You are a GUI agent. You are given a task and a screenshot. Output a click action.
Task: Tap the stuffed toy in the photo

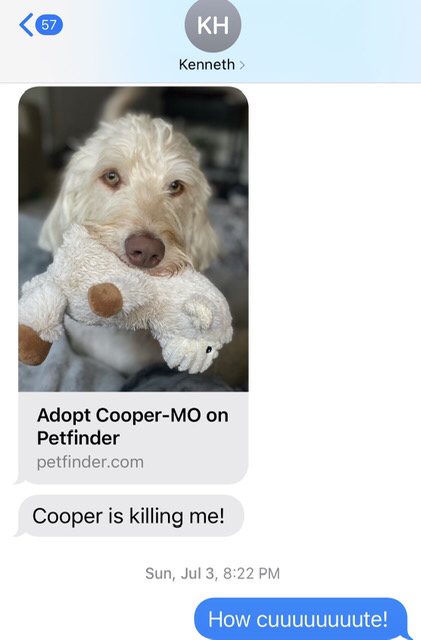(x=125, y=300)
